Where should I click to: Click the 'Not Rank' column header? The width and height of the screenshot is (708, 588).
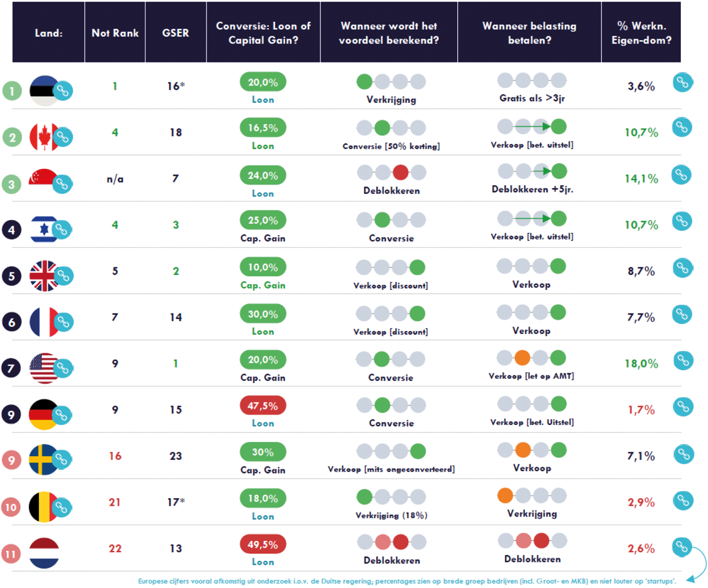[x=115, y=33]
